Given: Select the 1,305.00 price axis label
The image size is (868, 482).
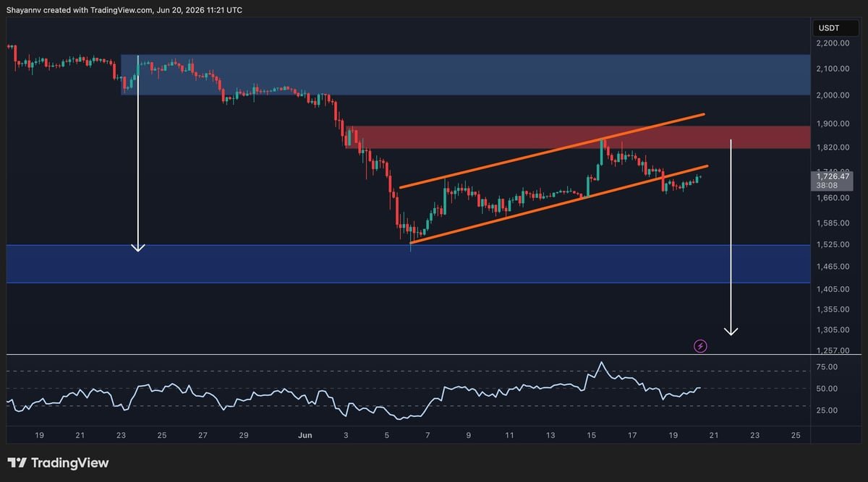Looking at the screenshot, I should tap(832, 330).
